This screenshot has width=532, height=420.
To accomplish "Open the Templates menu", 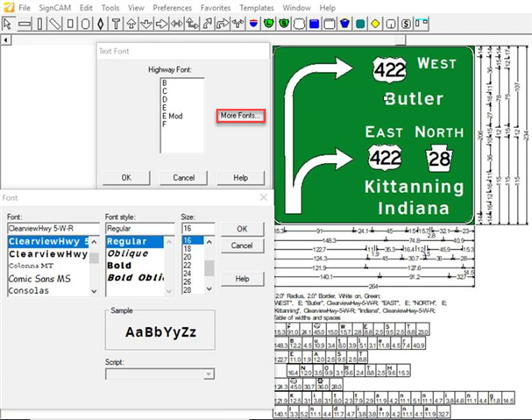I will 256,7.
